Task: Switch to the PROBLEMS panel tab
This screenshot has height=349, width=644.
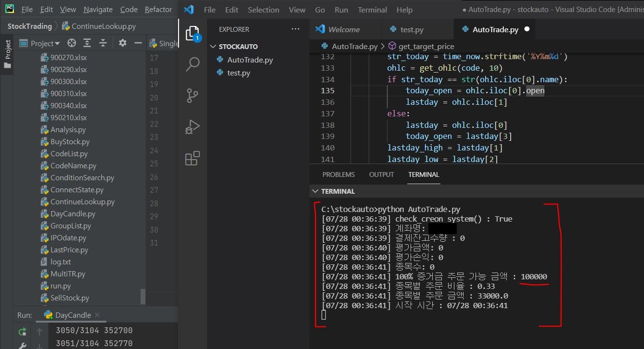Action: pos(338,174)
